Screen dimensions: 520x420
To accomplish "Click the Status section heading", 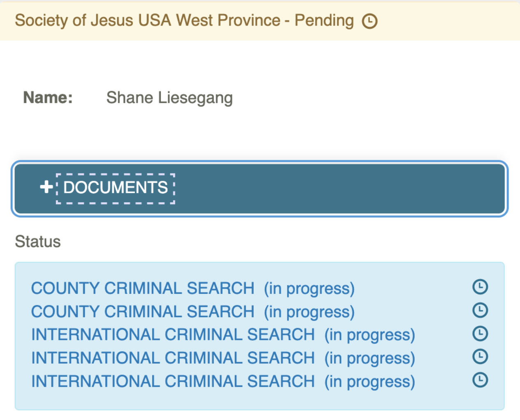I will coord(38,242).
